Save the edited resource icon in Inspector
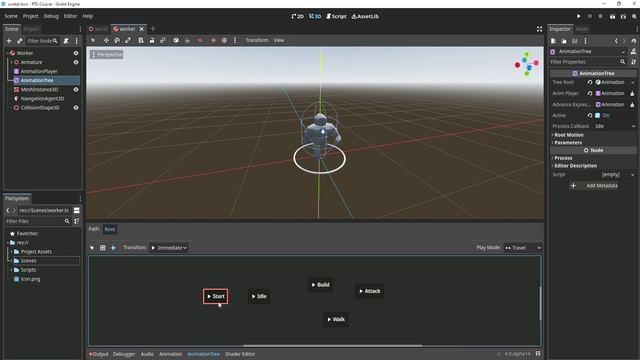This screenshot has width=640, height=360. [575, 41]
